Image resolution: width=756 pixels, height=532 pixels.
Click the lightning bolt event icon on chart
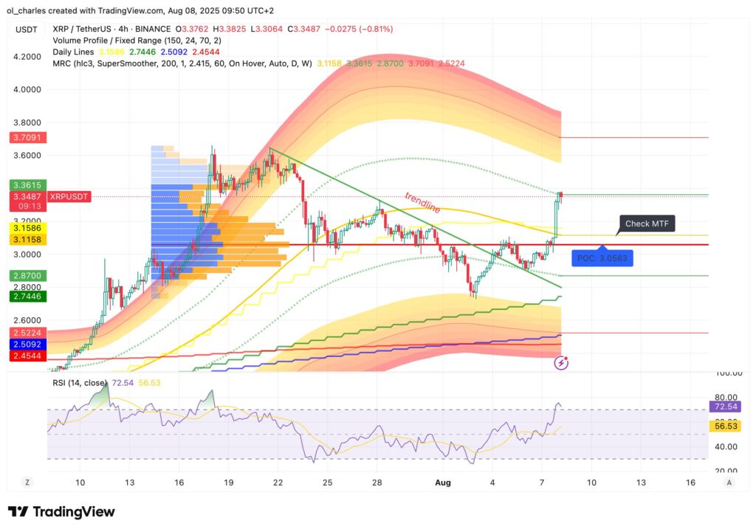[561, 362]
